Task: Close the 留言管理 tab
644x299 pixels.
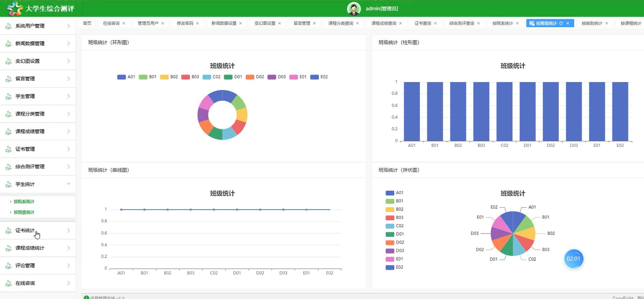Action: (314, 23)
